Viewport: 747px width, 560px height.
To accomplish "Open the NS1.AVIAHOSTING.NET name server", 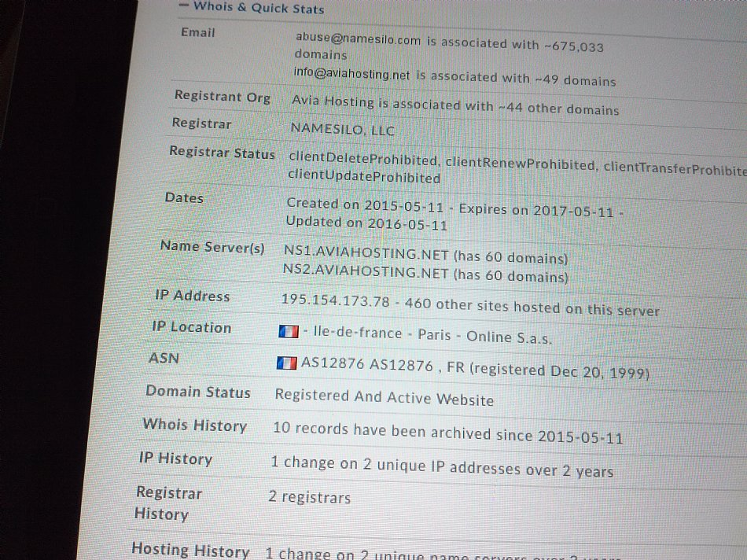I will pos(366,255).
